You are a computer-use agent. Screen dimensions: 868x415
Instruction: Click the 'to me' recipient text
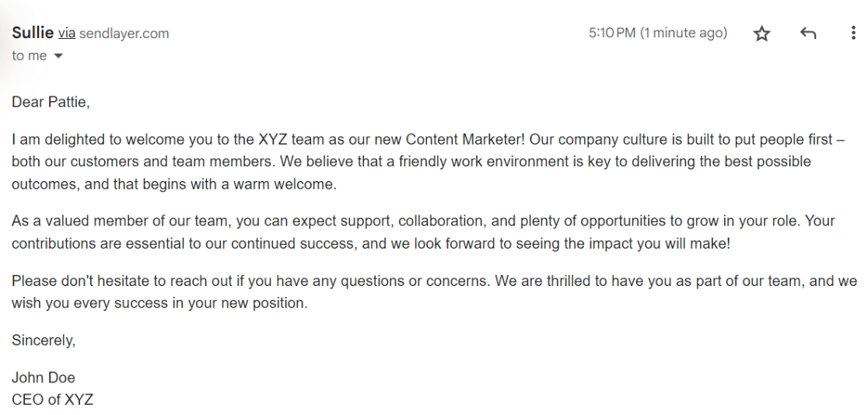click(x=29, y=56)
